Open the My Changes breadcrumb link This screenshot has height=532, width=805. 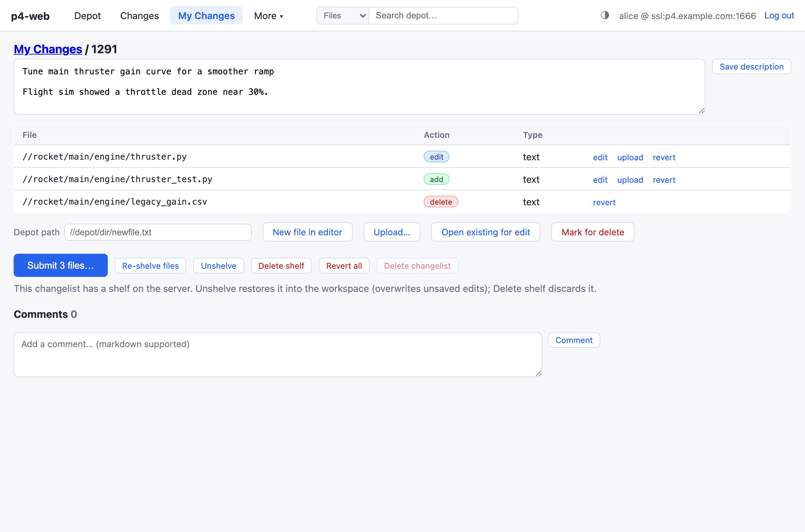click(x=48, y=49)
